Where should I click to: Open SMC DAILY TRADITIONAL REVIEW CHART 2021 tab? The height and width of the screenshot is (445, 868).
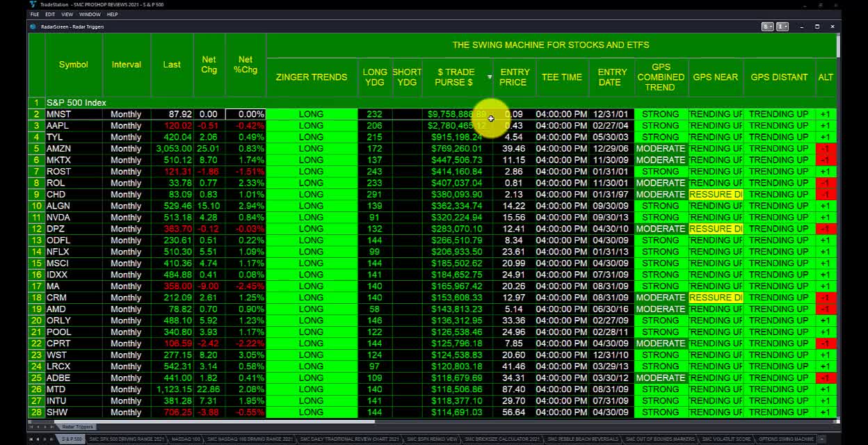[x=349, y=439]
